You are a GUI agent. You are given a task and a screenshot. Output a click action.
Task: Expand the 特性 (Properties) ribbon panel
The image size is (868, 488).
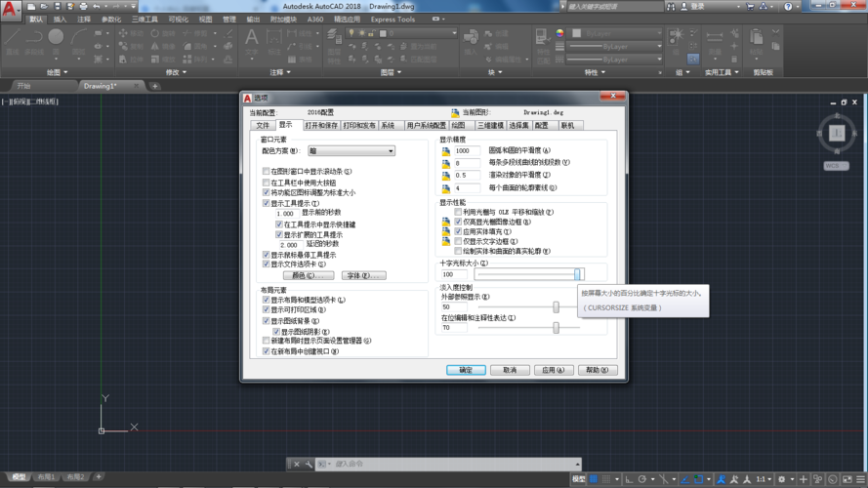click(x=595, y=72)
